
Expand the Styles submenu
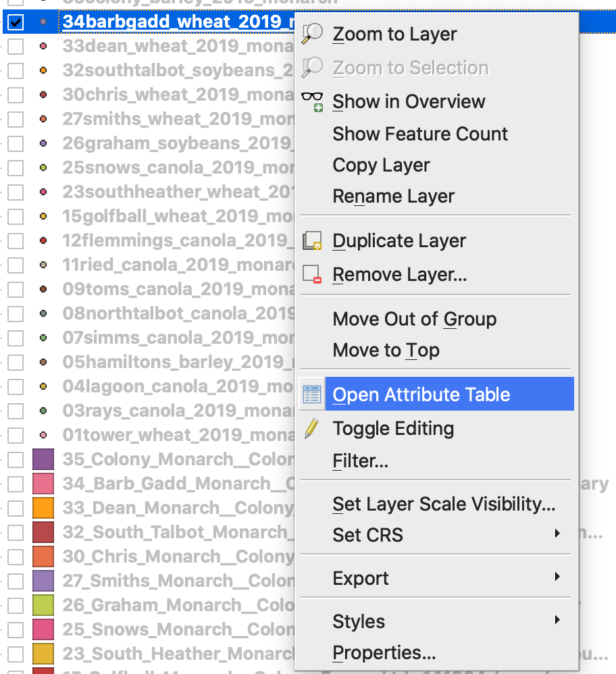click(x=557, y=621)
